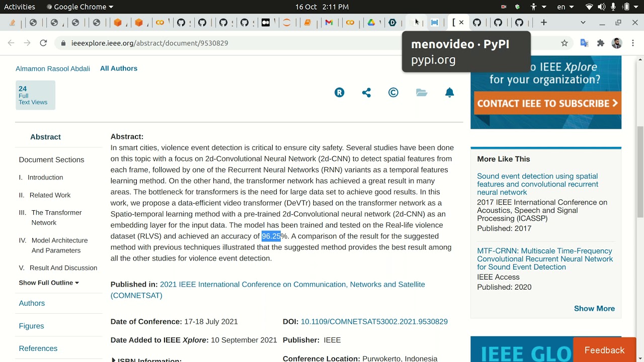Screen dimensions: 644x362
Task: Open the 'en' keyboard language menu
Action: click(x=566, y=7)
